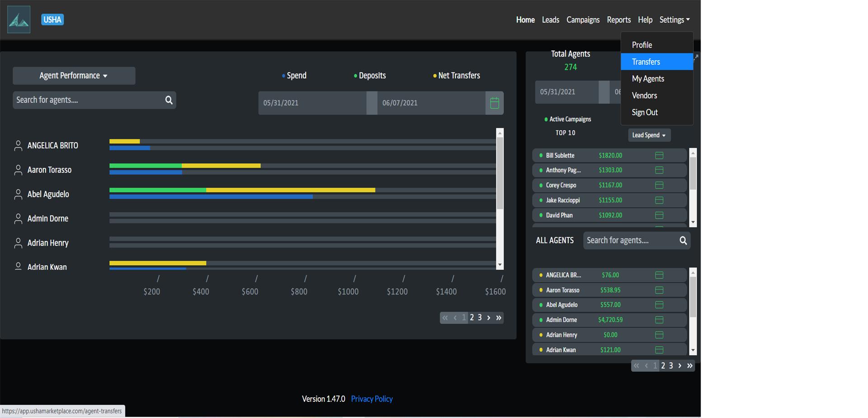Select Transfers from the Settings menu

click(x=656, y=62)
